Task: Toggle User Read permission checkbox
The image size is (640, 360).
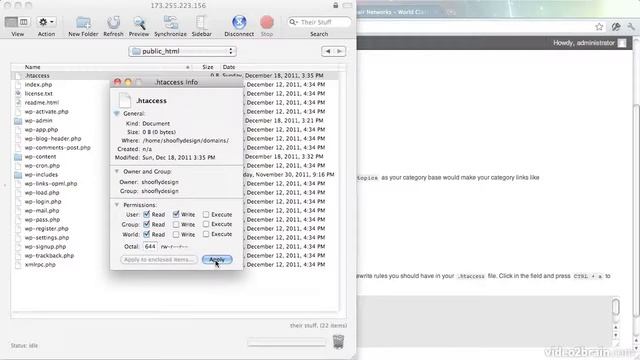Action: pyautogui.click(x=147, y=214)
